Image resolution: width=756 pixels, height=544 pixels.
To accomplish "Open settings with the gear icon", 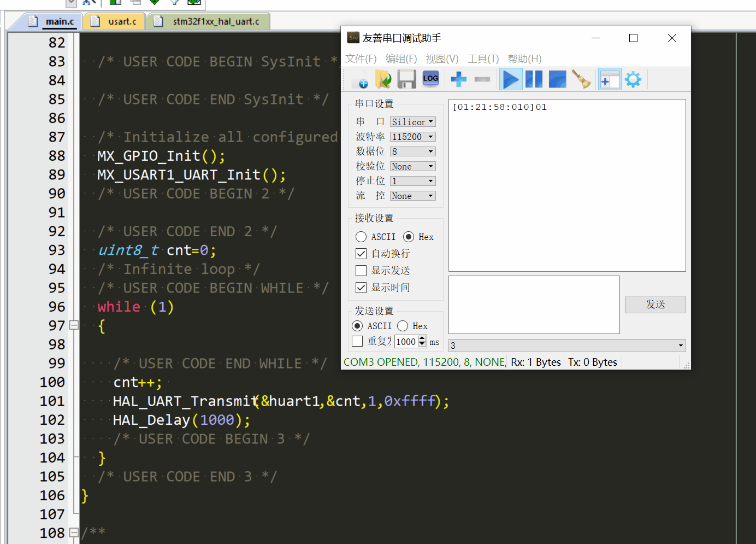I will point(633,80).
